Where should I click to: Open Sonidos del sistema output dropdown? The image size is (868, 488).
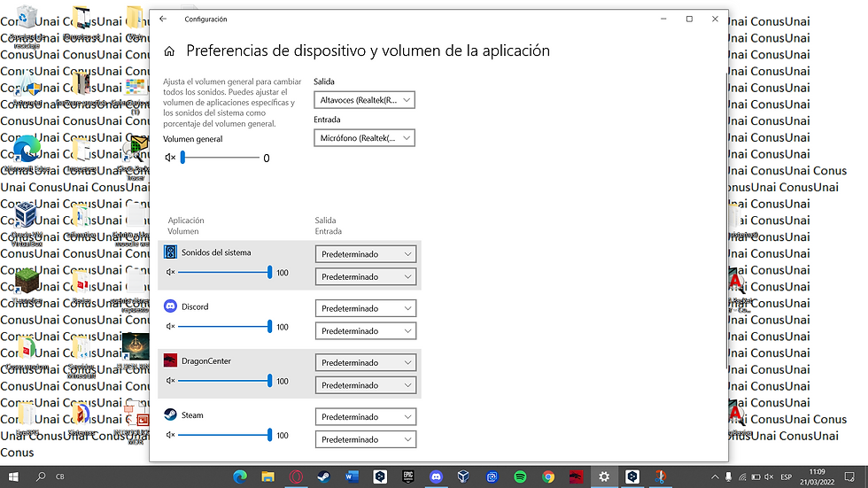(365, 254)
